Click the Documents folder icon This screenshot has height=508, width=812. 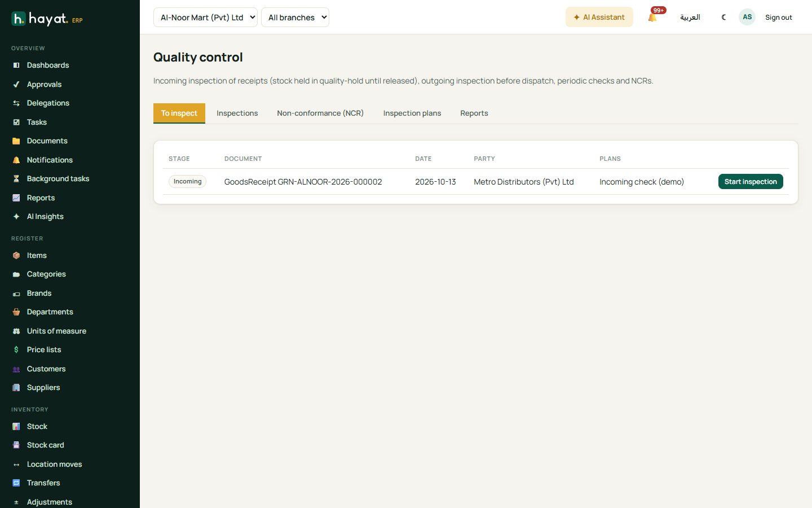tap(16, 141)
